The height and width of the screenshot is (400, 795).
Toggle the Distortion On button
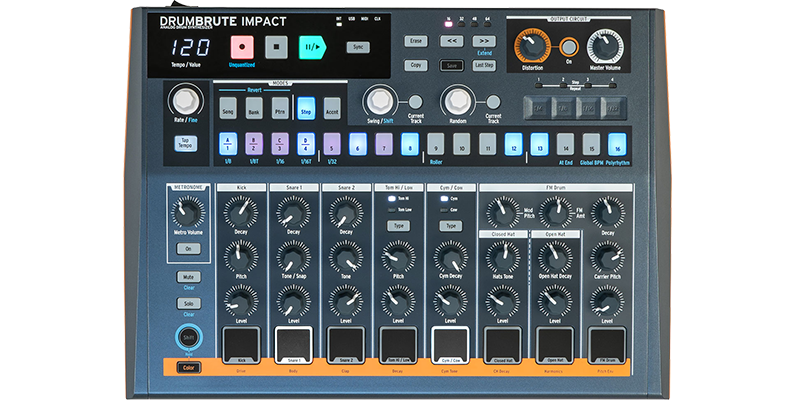[569, 48]
